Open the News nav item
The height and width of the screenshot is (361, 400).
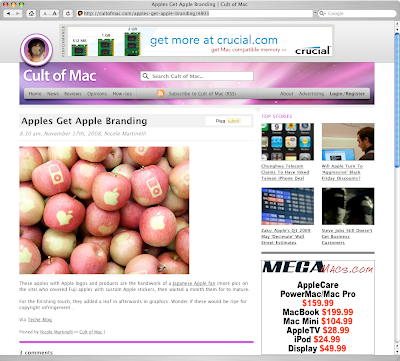click(x=53, y=94)
